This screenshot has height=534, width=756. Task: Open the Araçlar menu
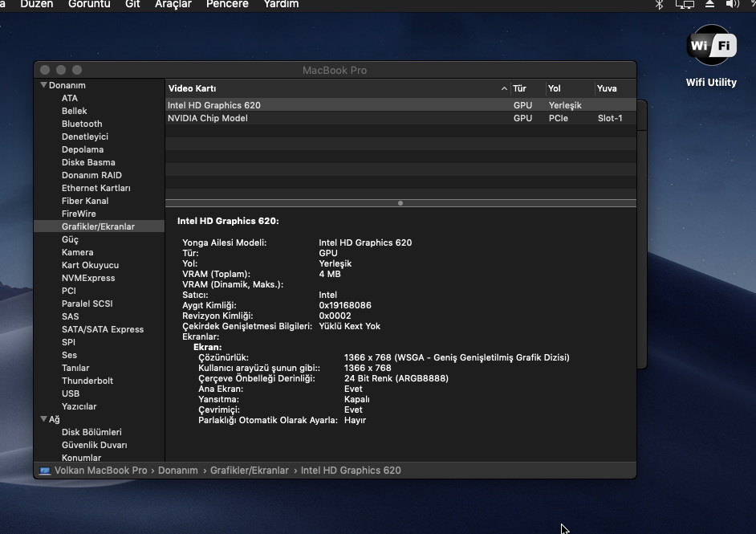click(173, 4)
